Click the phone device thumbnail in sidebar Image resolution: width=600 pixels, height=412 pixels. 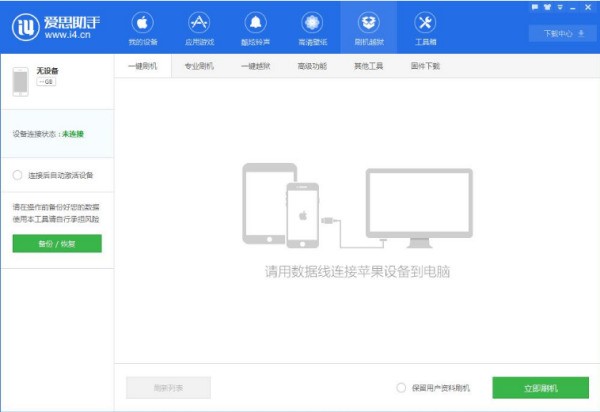pos(21,81)
